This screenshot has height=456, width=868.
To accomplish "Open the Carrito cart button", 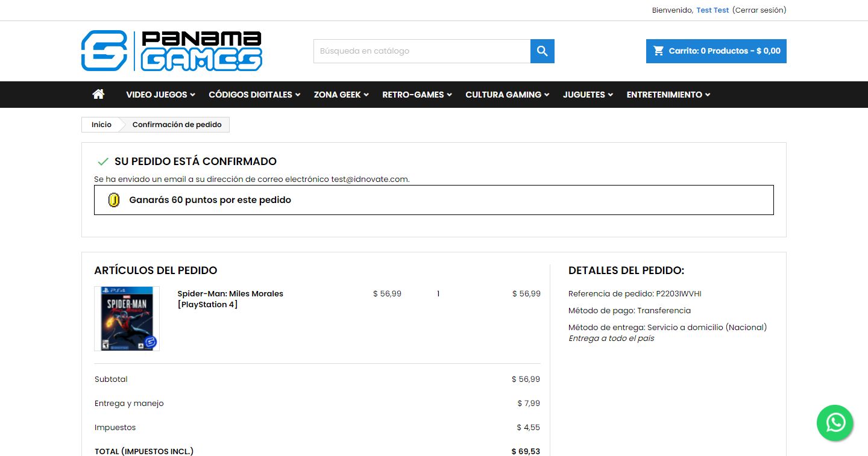I will (x=716, y=51).
